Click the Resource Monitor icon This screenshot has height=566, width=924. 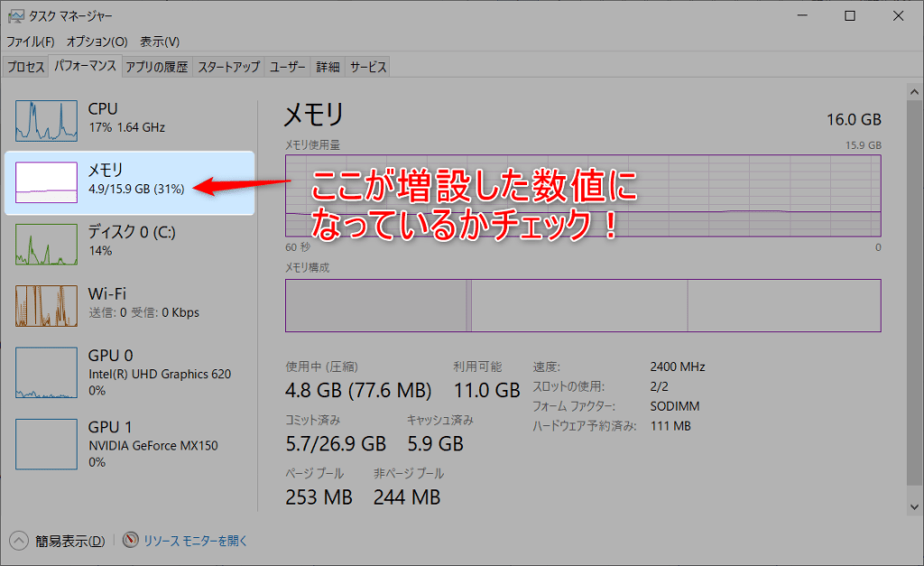[x=130, y=540]
